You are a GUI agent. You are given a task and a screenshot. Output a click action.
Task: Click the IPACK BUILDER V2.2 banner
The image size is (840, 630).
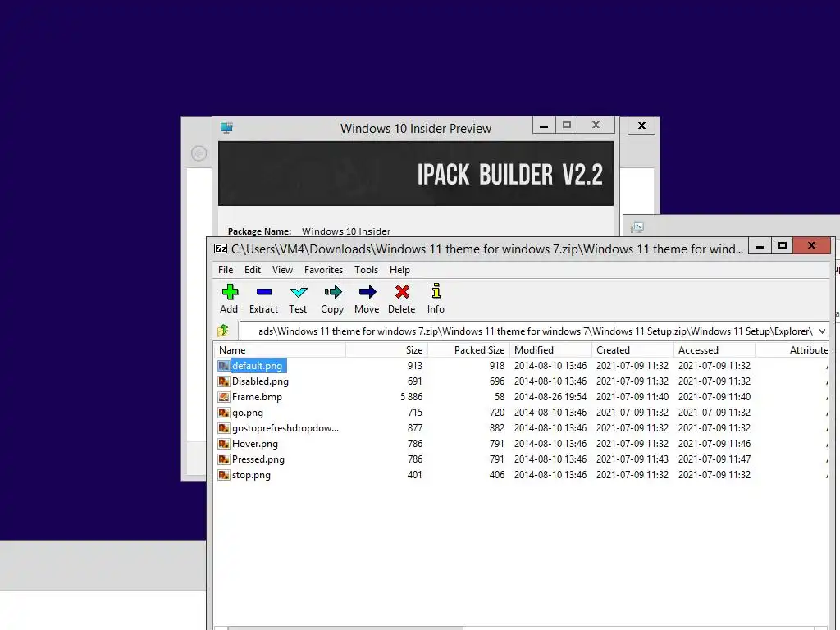click(x=416, y=174)
